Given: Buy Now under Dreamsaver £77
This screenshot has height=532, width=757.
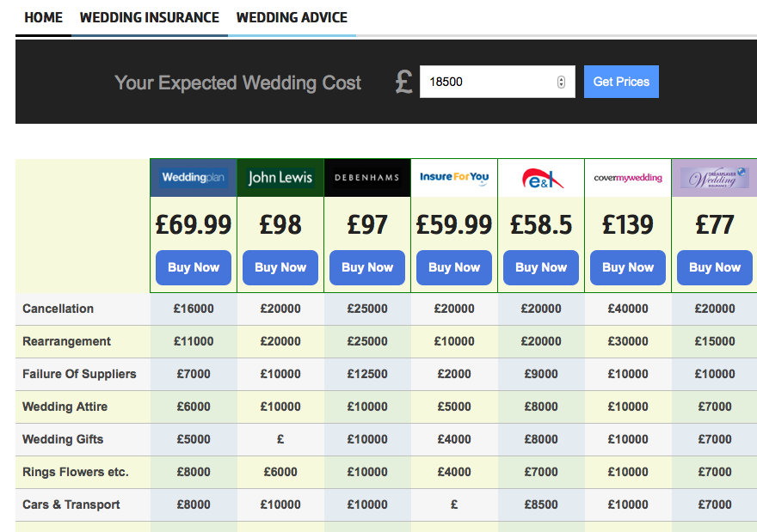Looking at the screenshot, I should (715, 267).
